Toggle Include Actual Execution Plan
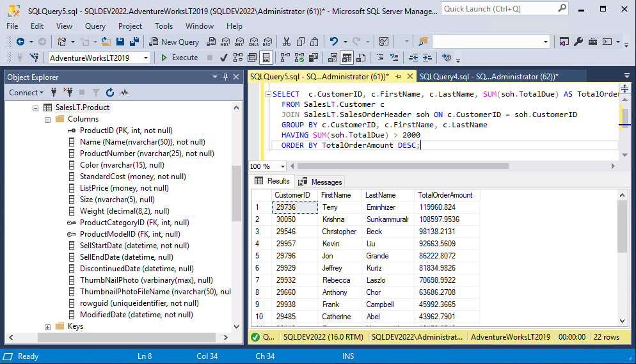Image resolution: width=636 pixels, height=364 pixels. (285, 58)
